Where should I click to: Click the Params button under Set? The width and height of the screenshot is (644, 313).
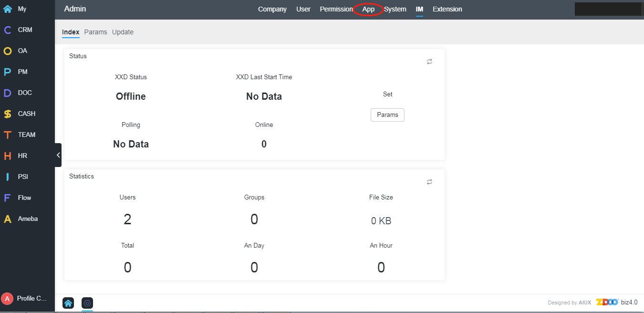coord(387,115)
